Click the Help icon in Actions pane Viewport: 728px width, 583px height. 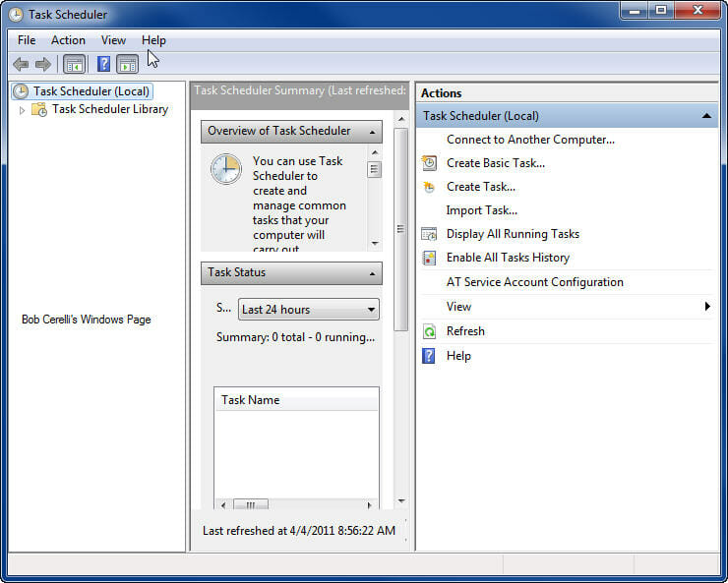pos(429,356)
